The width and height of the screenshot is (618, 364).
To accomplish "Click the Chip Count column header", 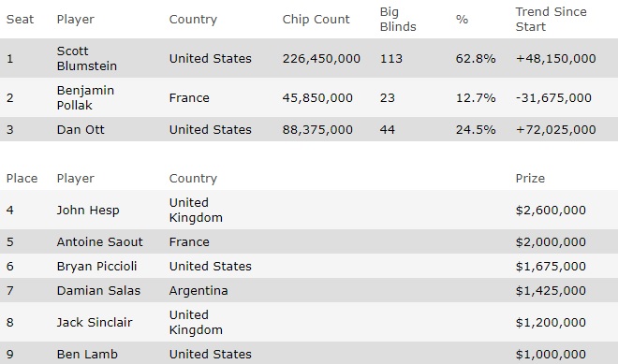I will click(x=316, y=20).
